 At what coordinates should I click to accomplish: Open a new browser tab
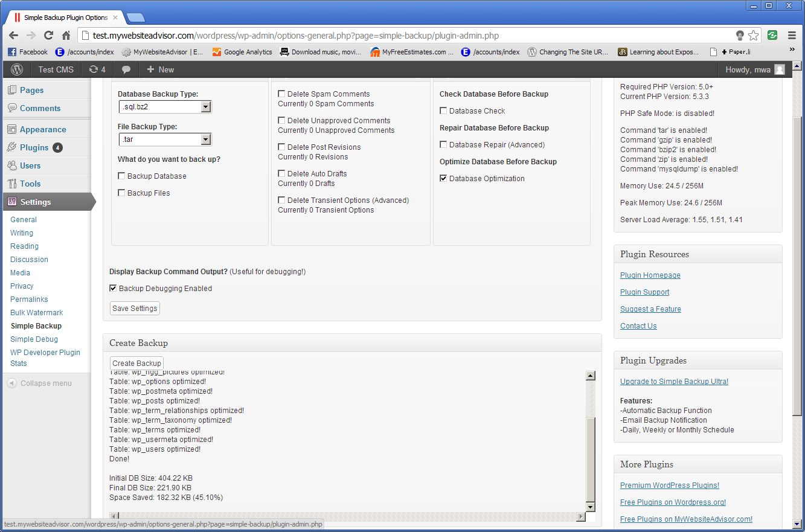tap(135, 17)
